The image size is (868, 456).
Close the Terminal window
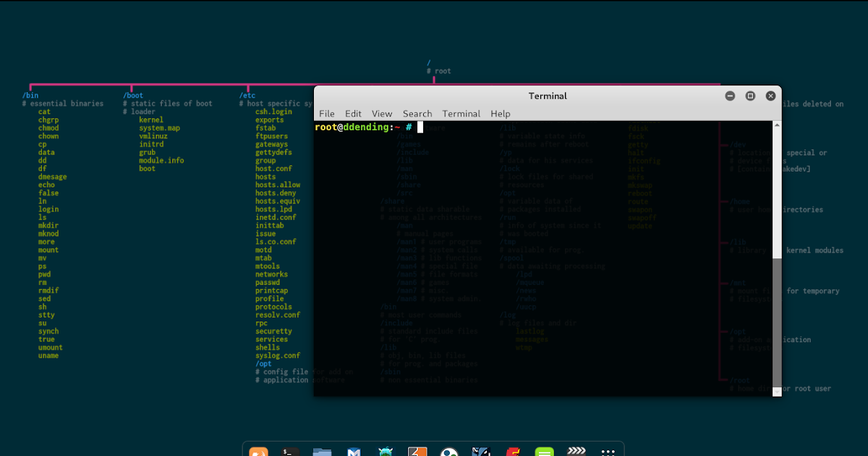click(x=770, y=96)
